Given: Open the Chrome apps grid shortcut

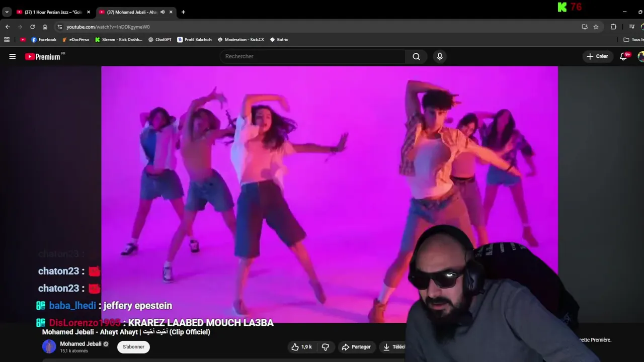Looking at the screenshot, I should click(7, 40).
